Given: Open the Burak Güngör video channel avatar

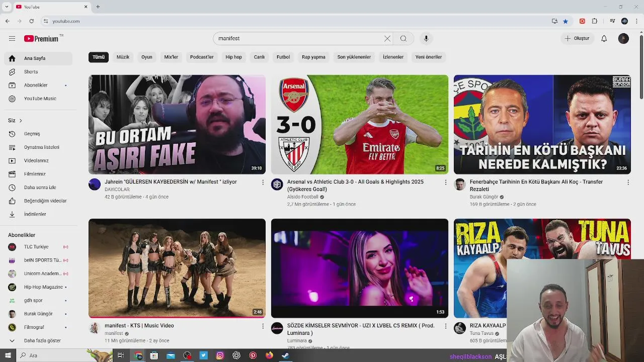Looking at the screenshot, I should coord(460,185).
